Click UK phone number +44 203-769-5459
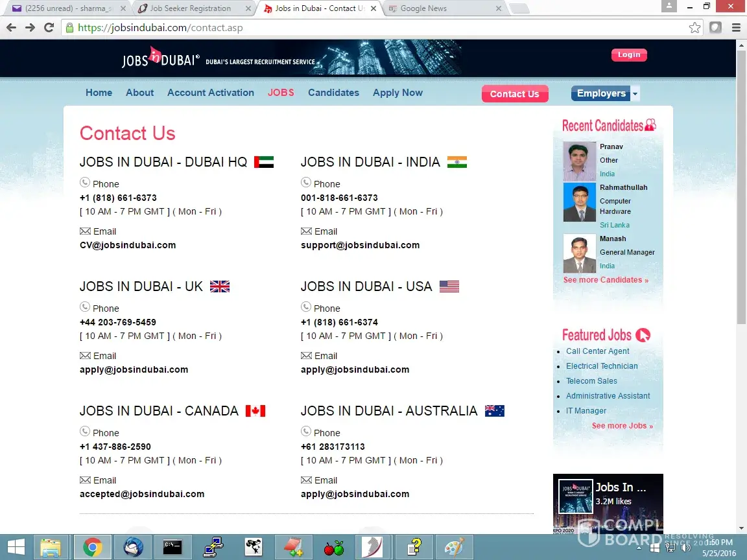Viewport: 747px width, 560px height. pos(117,322)
